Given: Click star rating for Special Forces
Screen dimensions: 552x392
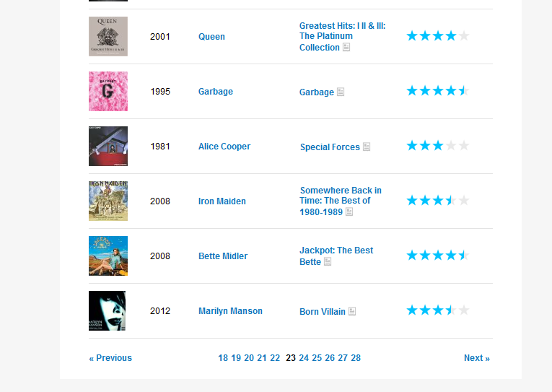Looking at the screenshot, I should pos(437,146).
